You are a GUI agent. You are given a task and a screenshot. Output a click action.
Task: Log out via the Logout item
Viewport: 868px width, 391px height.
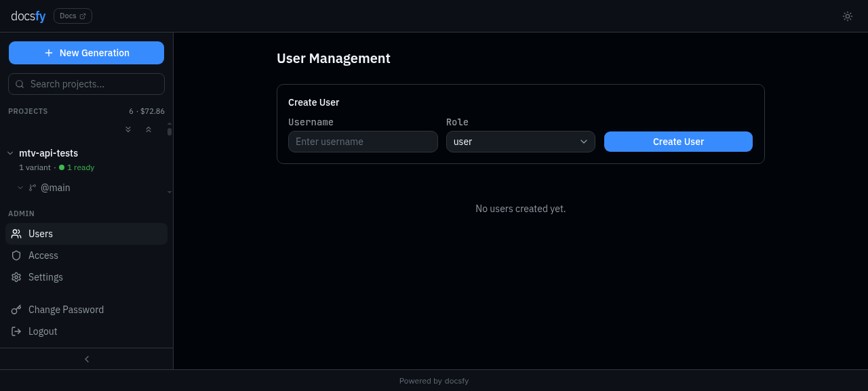pos(86,331)
